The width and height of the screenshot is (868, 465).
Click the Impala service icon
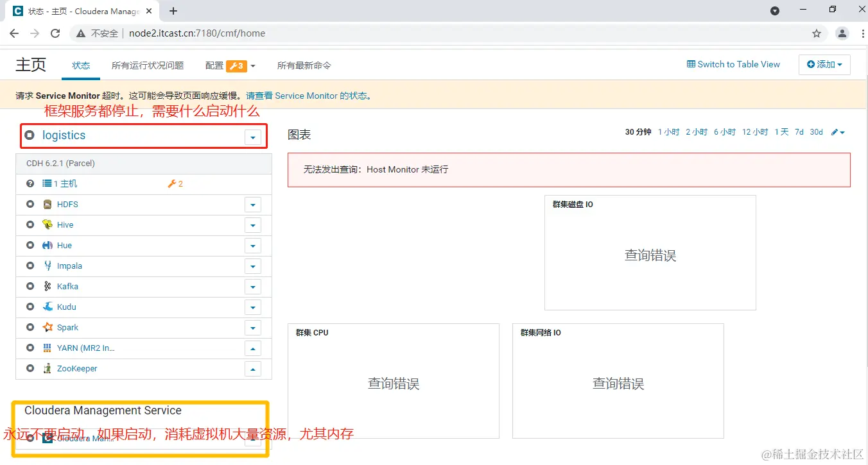(x=47, y=266)
